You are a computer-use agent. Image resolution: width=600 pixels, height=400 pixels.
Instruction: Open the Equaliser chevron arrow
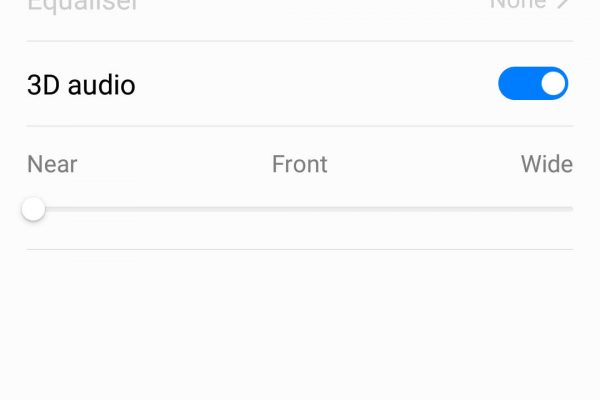click(x=563, y=4)
